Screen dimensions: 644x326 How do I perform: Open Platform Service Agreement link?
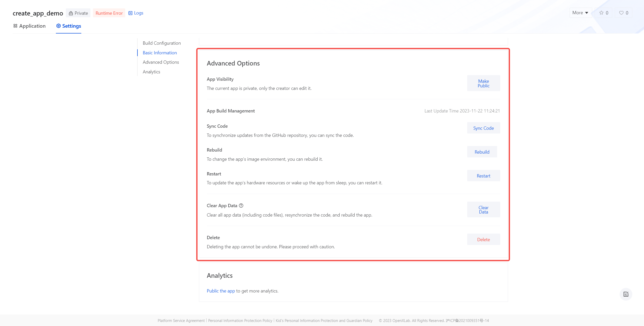coord(181,321)
